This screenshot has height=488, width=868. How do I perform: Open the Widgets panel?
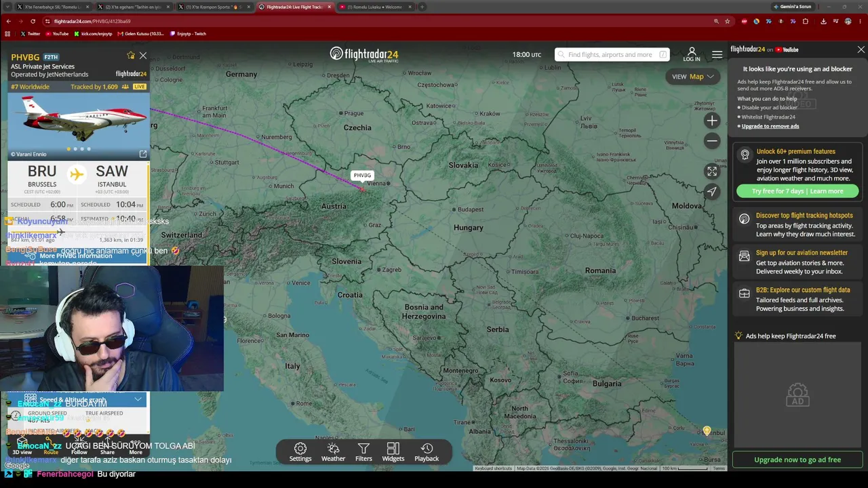393,452
